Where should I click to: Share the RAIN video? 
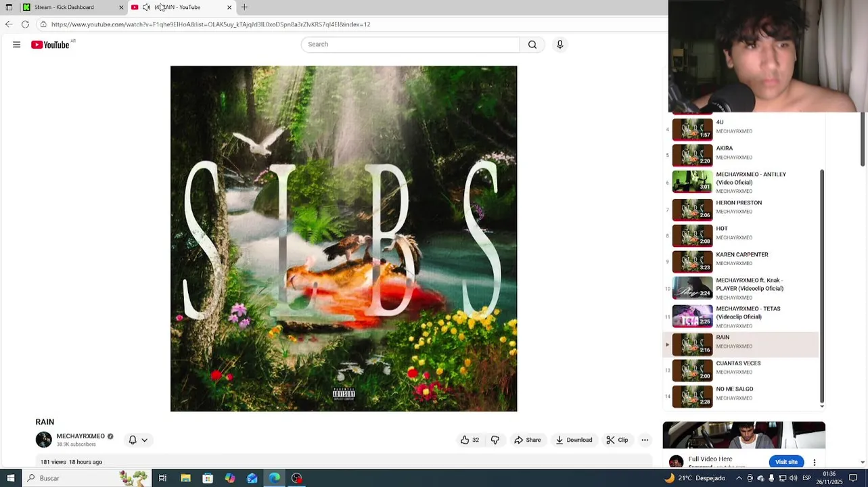[527, 440]
